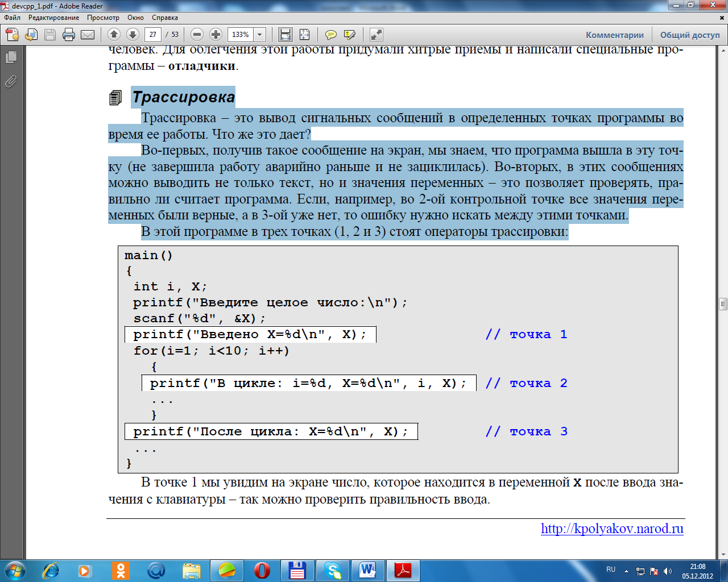
Task: Zoom out with the minus button
Action: tap(197, 35)
